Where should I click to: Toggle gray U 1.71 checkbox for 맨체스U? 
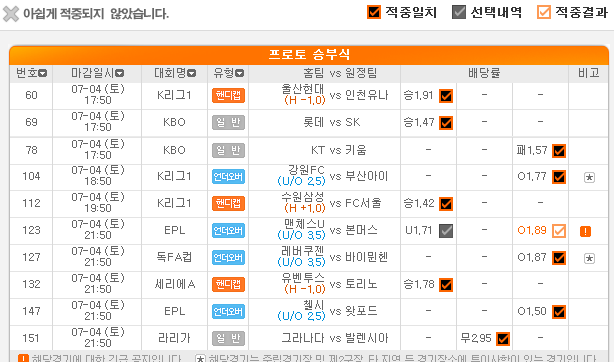(x=446, y=231)
